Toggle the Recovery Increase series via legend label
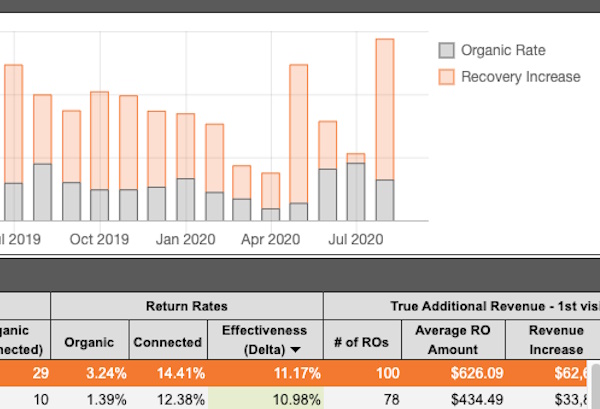Image resolution: width=600 pixels, height=409 pixels. [520, 77]
